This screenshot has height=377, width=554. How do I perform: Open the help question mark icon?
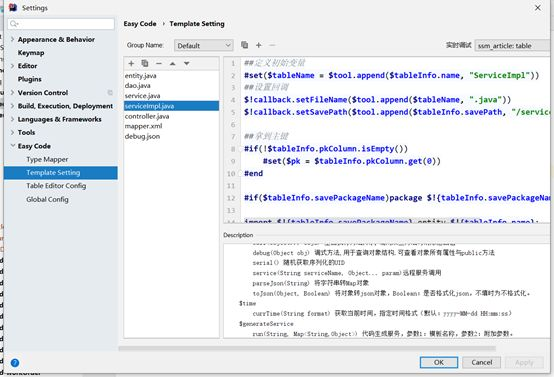click(15, 363)
